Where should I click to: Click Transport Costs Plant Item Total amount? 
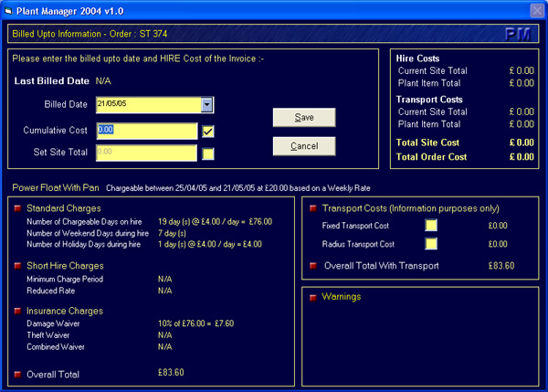(522, 124)
